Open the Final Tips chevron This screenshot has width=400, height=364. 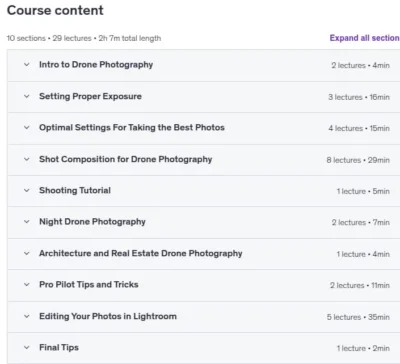pos(27,348)
